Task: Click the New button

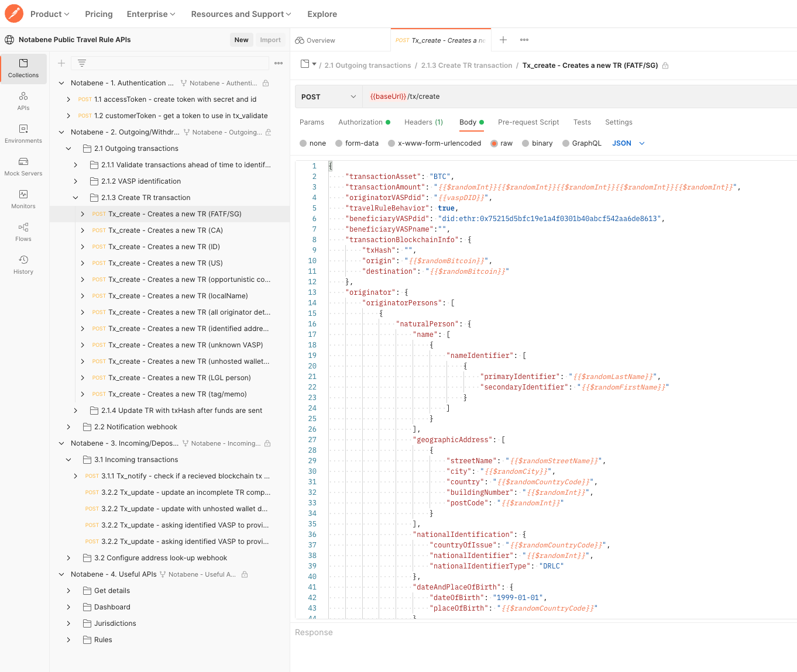Action: click(241, 40)
